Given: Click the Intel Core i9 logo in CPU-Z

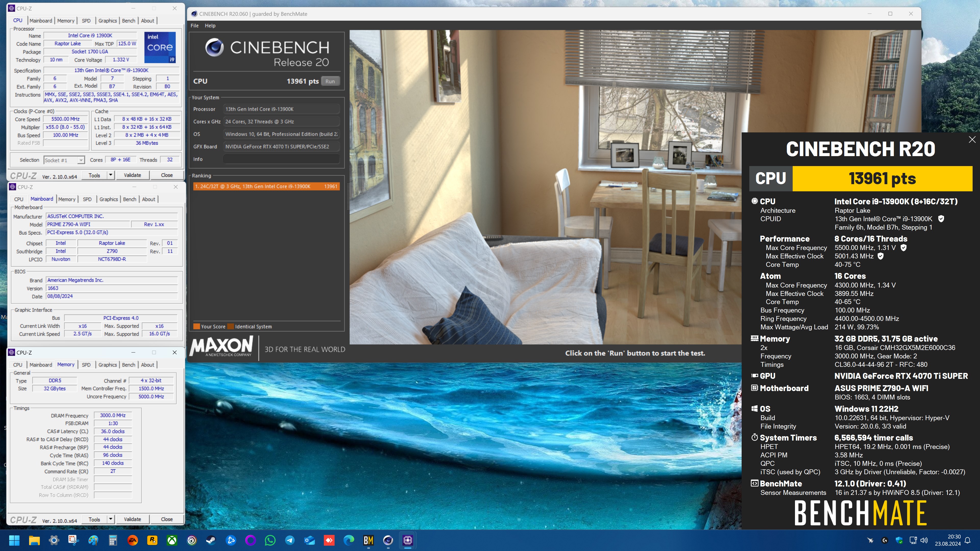Looking at the screenshot, I should (x=160, y=47).
